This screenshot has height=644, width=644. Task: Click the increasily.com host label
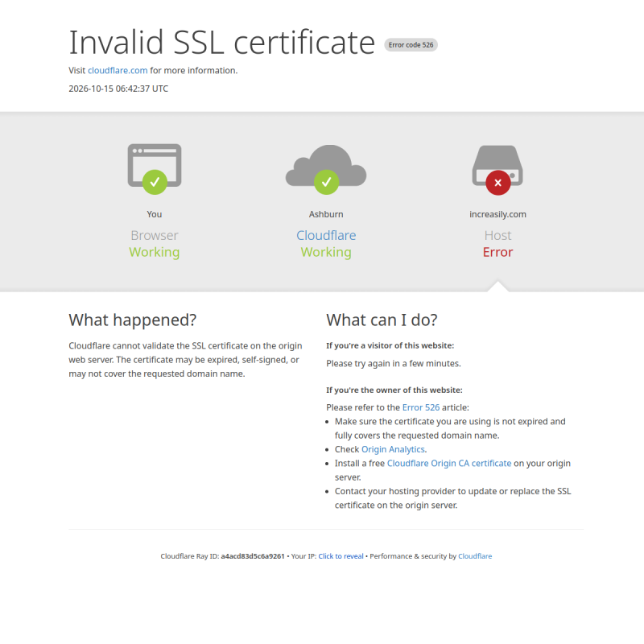pyautogui.click(x=497, y=214)
